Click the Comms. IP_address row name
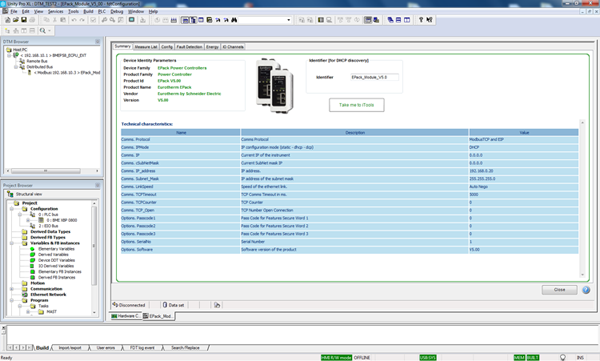 [138, 171]
